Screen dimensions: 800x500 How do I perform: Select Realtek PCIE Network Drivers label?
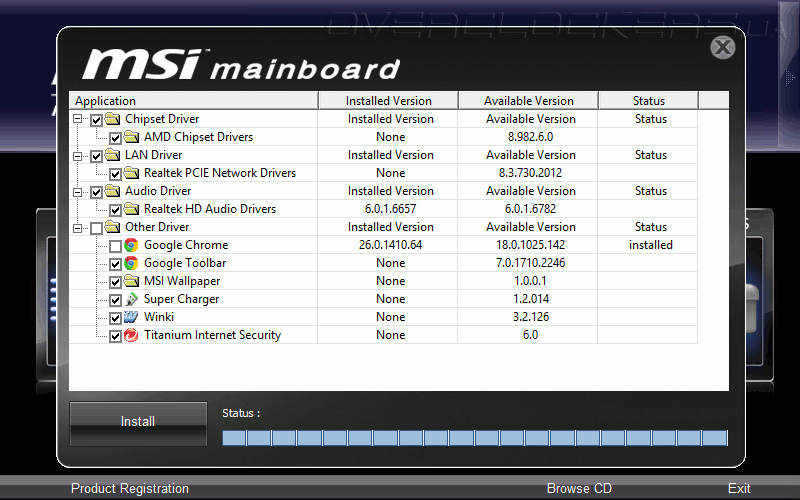pos(220,173)
